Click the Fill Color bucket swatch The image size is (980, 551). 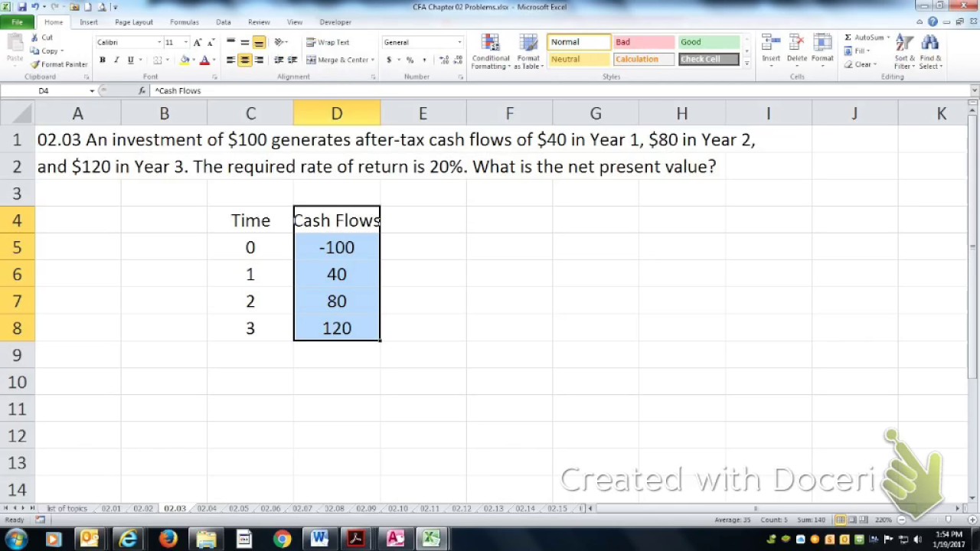point(185,60)
